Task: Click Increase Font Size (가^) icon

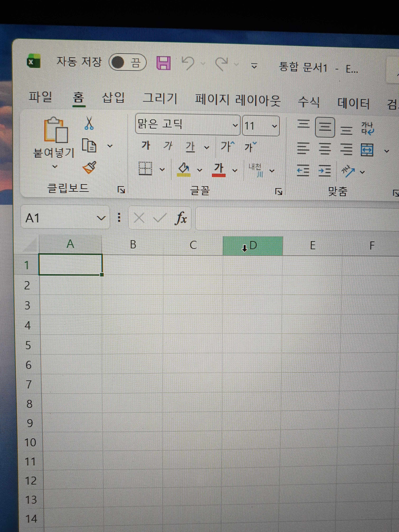Action: [x=227, y=146]
